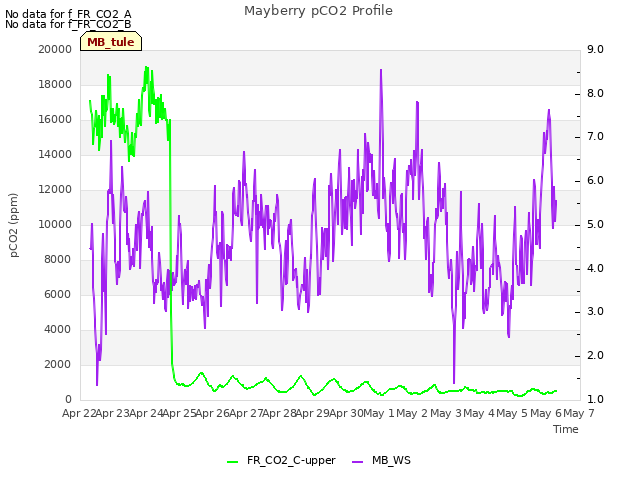Click the 6000 left axis tick label
Viewport: 640px width, 480px height.
pos(58,295)
